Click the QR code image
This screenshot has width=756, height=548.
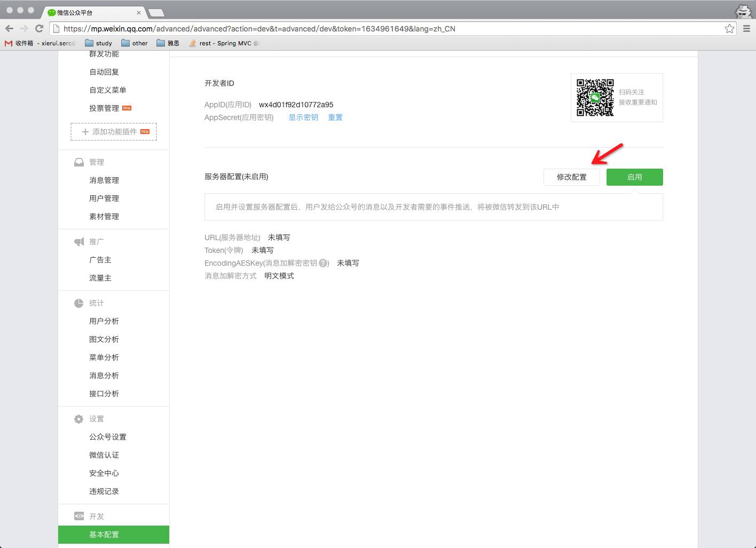coord(595,98)
